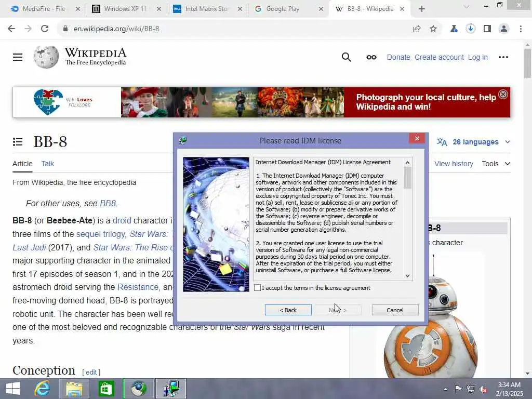The height and width of the screenshot is (399, 532).
Task: Reload the Wikipedia page
Action: pyautogui.click(x=45, y=29)
